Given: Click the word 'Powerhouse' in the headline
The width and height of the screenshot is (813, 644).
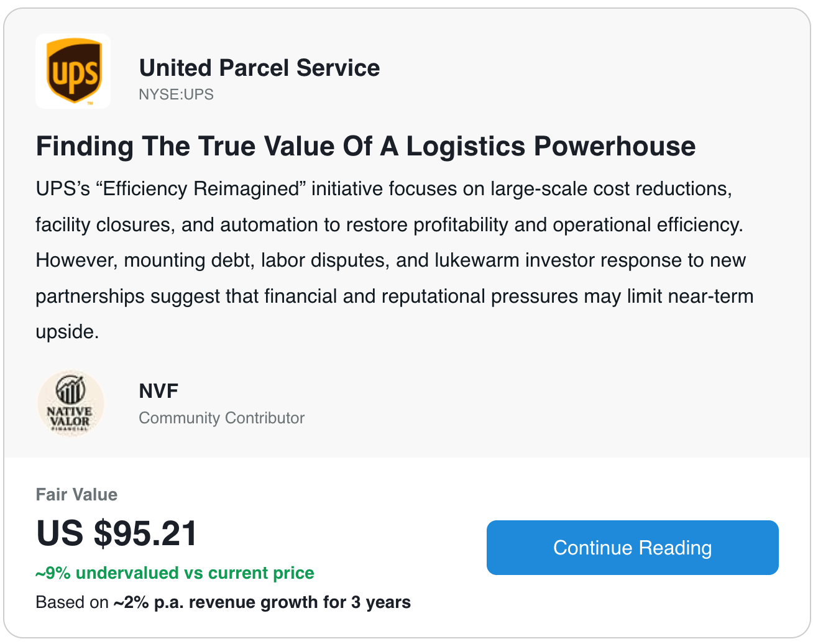Looking at the screenshot, I should 614,147.
